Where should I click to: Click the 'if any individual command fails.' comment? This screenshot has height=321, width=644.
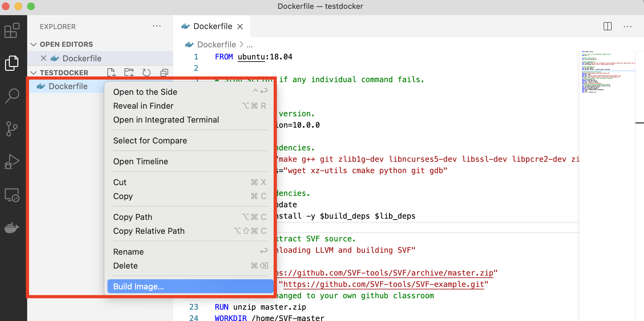tap(351, 80)
